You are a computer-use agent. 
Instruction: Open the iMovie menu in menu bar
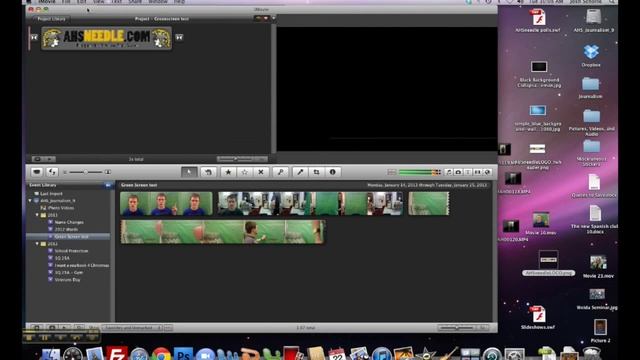47,2
